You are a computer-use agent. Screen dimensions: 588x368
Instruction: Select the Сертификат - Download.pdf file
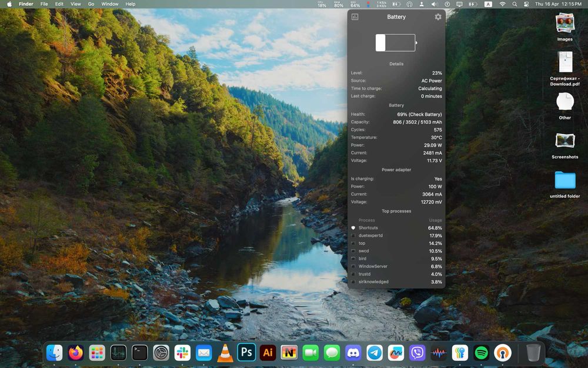click(x=564, y=69)
